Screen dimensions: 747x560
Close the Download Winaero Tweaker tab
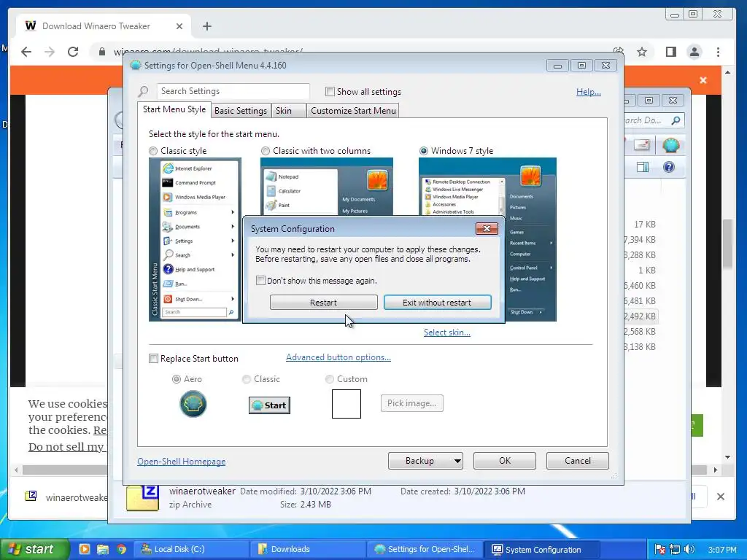179,26
